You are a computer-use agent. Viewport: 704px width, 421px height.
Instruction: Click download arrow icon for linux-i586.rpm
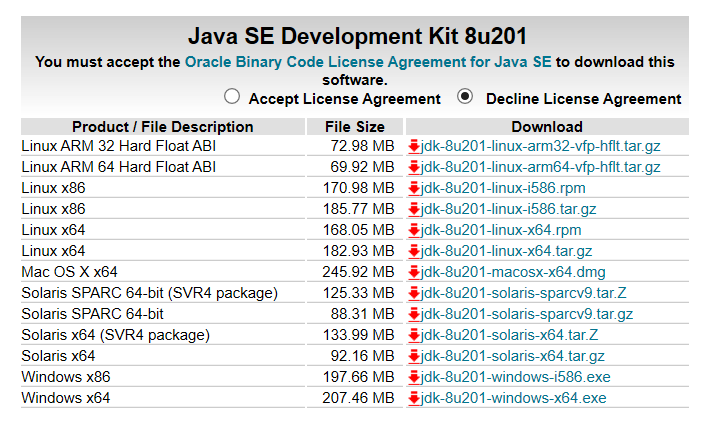(414, 189)
